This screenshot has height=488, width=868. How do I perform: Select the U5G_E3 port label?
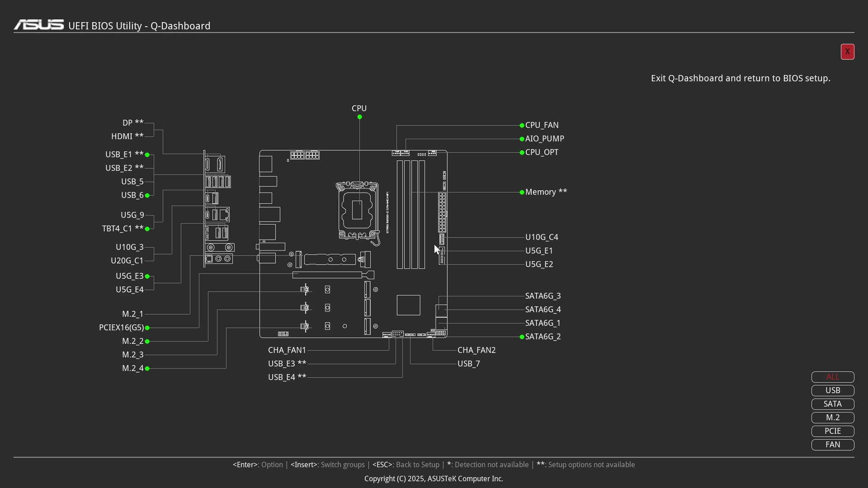130,276
